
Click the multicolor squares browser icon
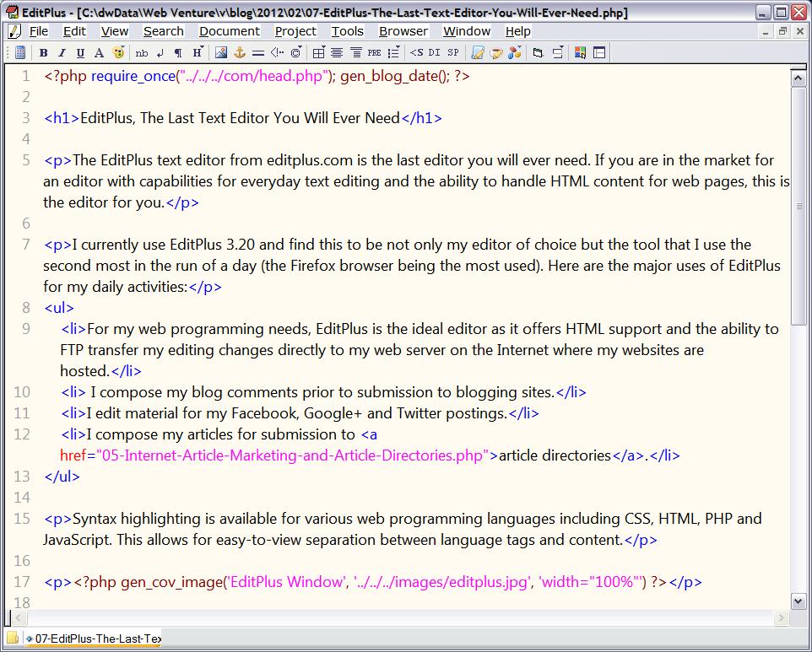581,53
